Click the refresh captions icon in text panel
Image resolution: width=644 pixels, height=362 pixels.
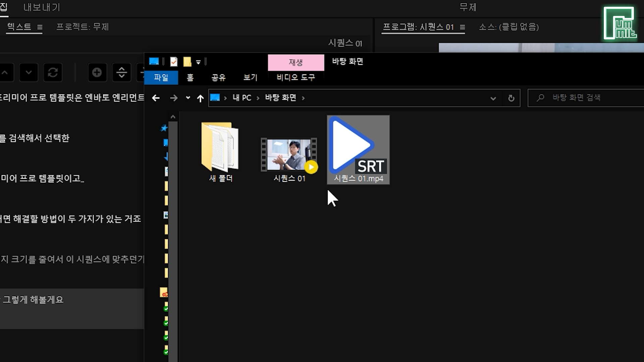(53, 72)
